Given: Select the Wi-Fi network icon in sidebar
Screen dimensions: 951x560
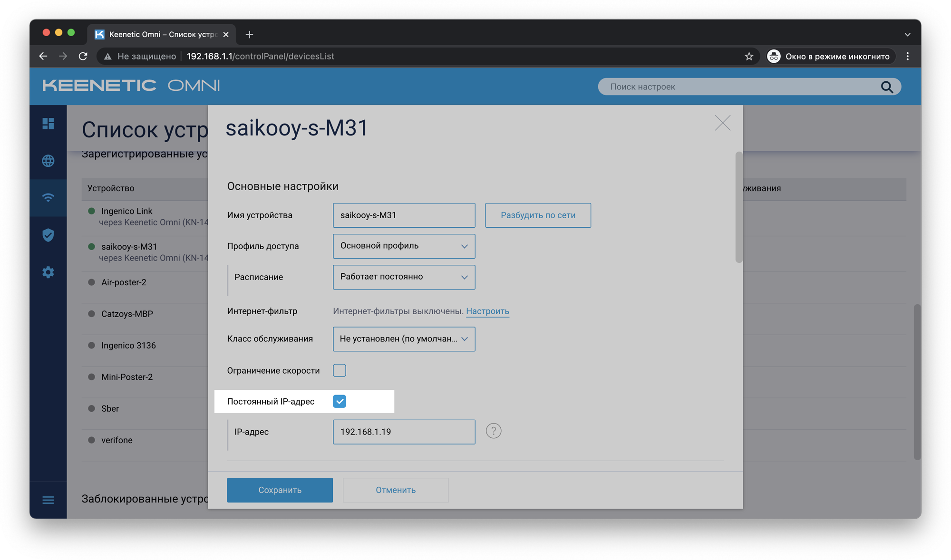Looking at the screenshot, I should (48, 198).
